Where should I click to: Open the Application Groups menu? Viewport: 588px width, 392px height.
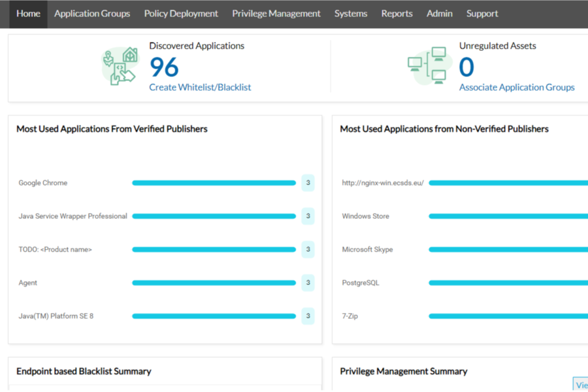pyautogui.click(x=92, y=14)
